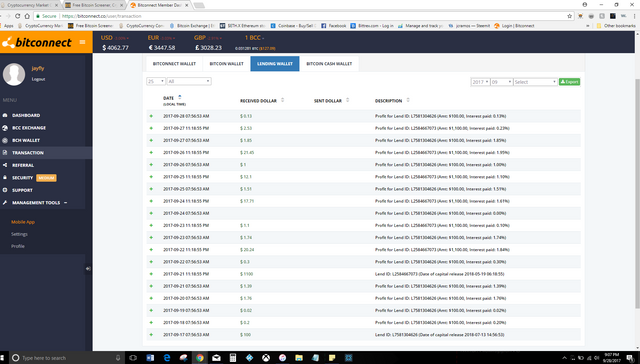Screen dimensions: 640x364
Task: Switch to Bitcoin Cash Wallet tab
Action: (329, 64)
